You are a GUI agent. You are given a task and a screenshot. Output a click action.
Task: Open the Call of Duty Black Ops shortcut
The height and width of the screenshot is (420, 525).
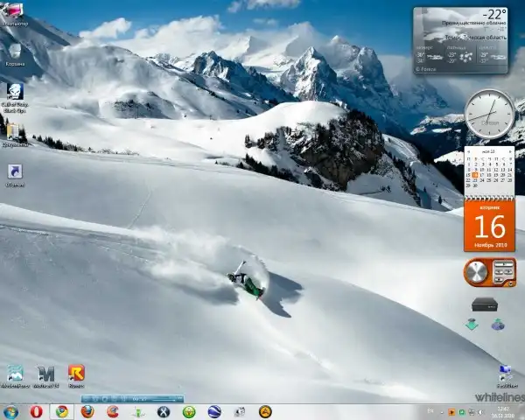pyautogui.click(x=15, y=93)
